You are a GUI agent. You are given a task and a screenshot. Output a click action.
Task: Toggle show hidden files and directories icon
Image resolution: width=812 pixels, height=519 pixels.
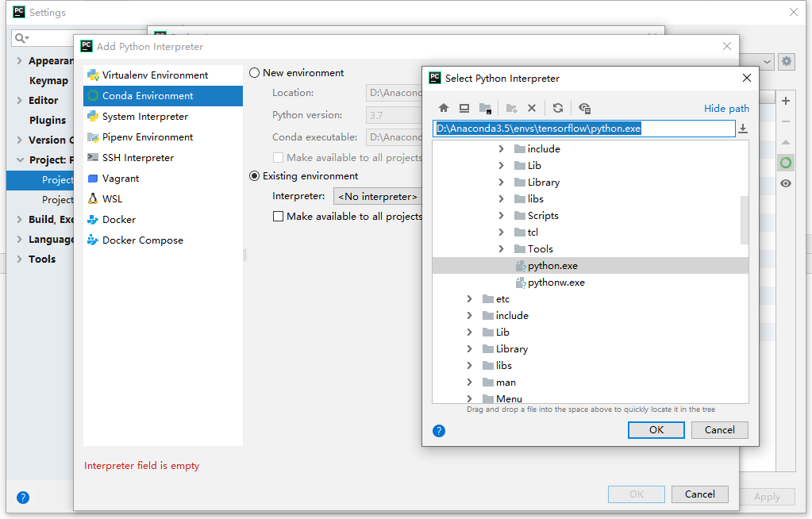[x=585, y=108]
